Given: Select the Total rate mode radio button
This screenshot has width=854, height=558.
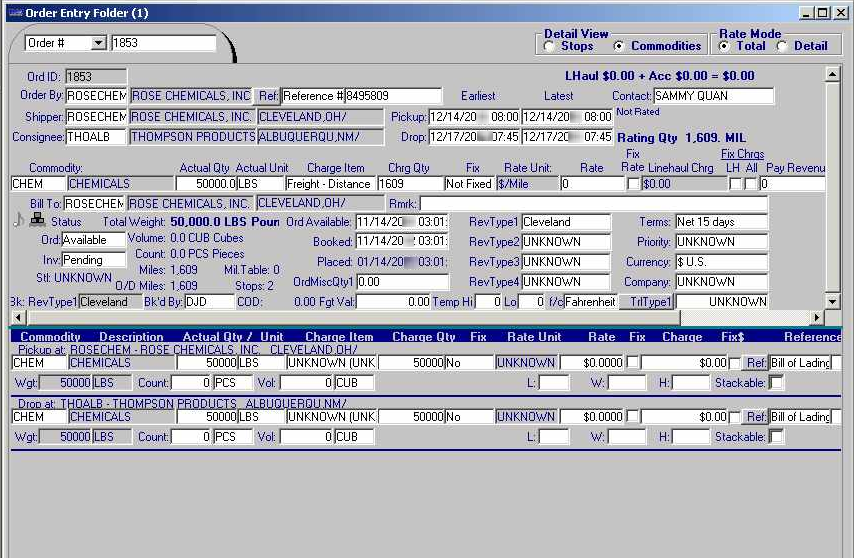Looking at the screenshot, I should coord(724,47).
